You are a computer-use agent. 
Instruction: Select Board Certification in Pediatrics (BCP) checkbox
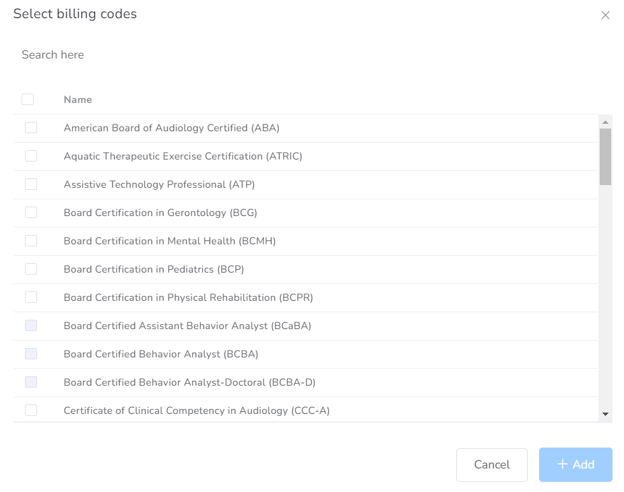tap(31, 269)
